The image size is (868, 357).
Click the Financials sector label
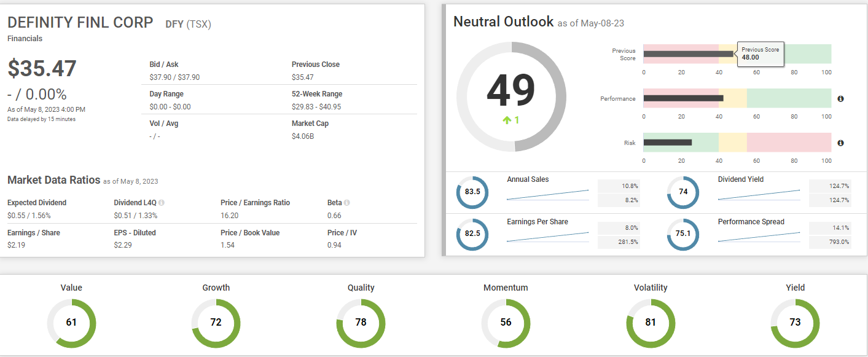(25, 39)
